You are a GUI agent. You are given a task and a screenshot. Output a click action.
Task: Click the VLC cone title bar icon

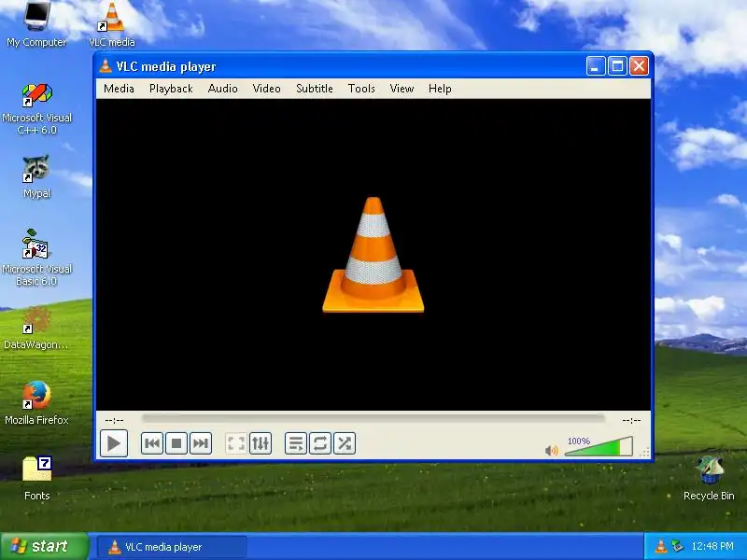[106, 66]
